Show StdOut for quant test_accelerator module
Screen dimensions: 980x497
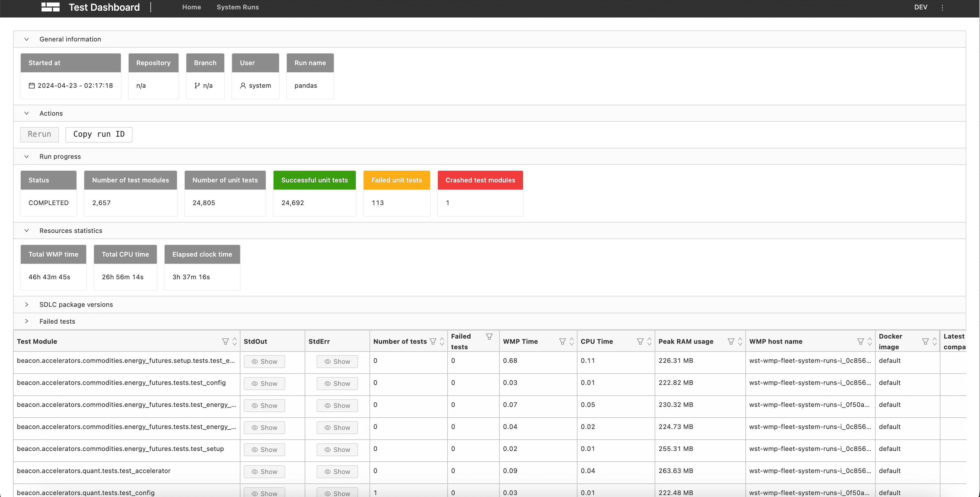(x=264, y=471)
